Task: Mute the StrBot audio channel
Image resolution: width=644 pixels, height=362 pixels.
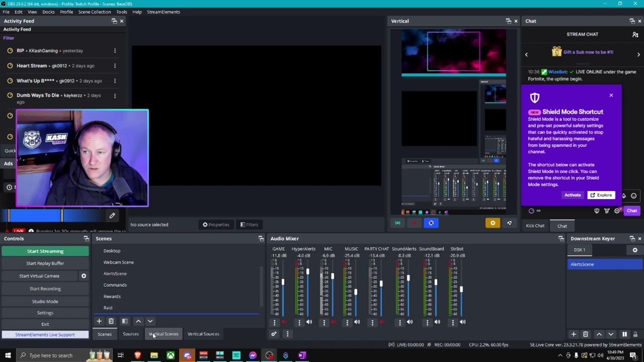Action: (x=463, y=322)
